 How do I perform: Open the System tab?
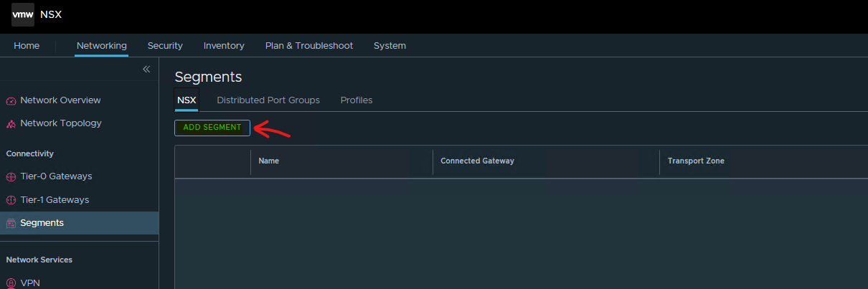pyautogui.click(x=390, y=46)
